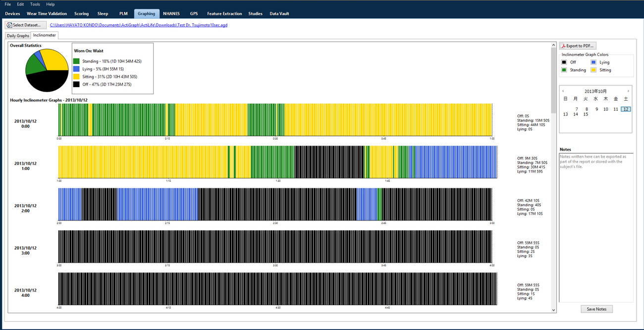Export the report to PDF

pyautogui.click(x=578, y=46)
